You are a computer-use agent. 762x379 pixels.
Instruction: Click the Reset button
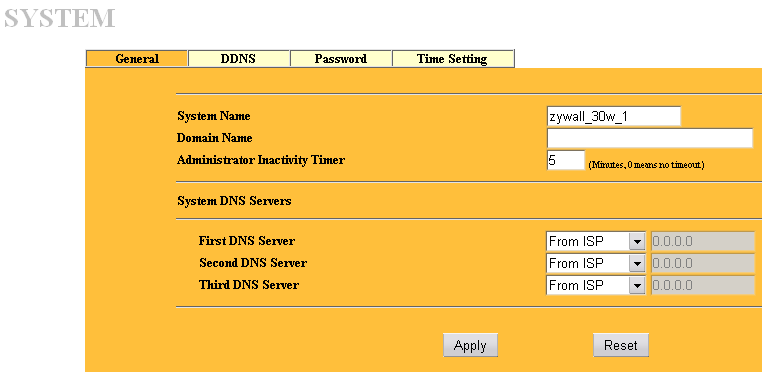(x=621, y=345)
